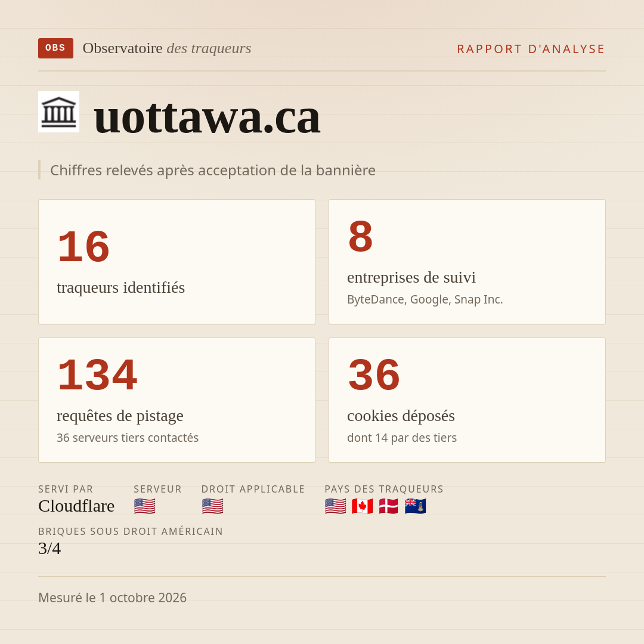The width and height of the screenshot is (644, 644).
Task: Click the Danish flag in tracker countries
Action: [389, 506]
